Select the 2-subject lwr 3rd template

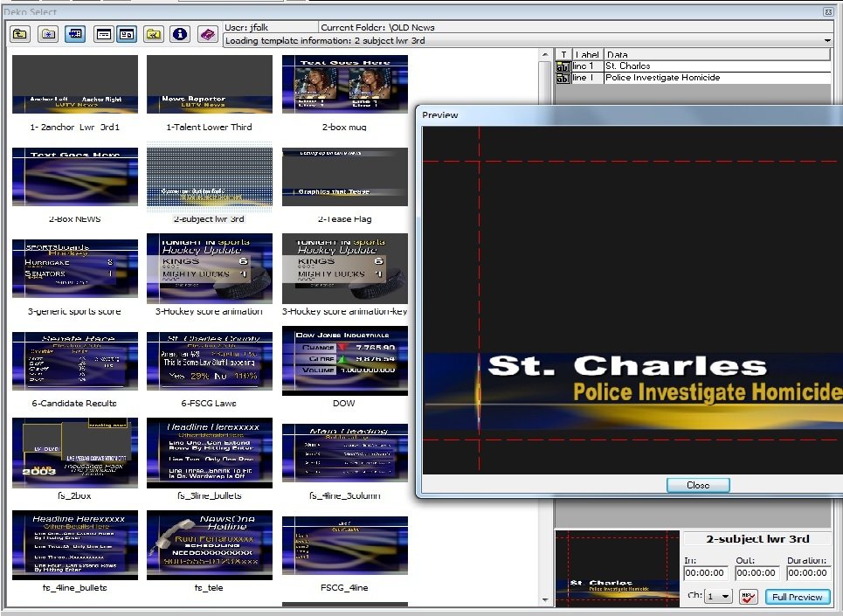pos(209,176)
